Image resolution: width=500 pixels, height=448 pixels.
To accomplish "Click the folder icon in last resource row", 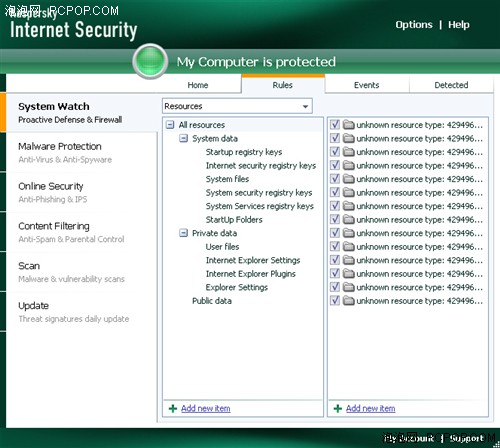I will point(349,301).
